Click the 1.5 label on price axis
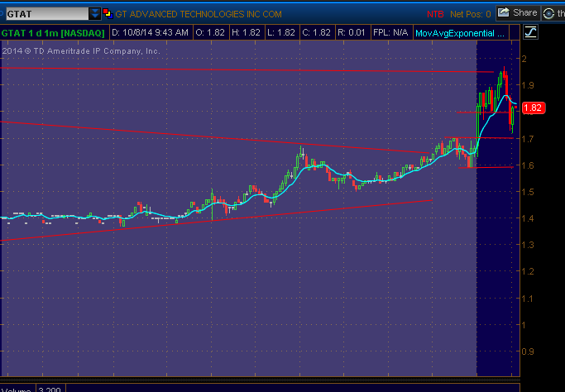 point(528,192)
